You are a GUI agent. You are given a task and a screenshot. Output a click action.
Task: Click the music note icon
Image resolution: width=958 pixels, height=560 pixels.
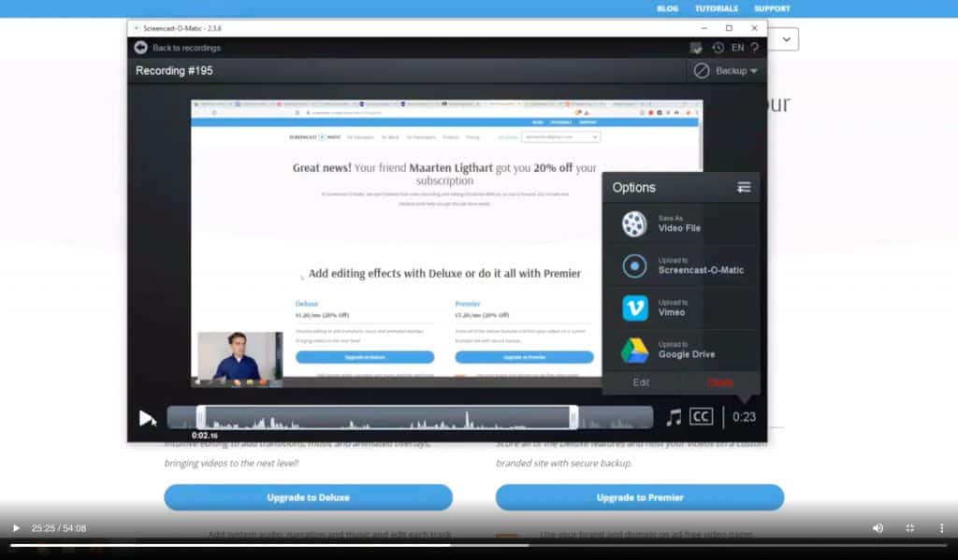pyautogui.click(x=674, y=417)
